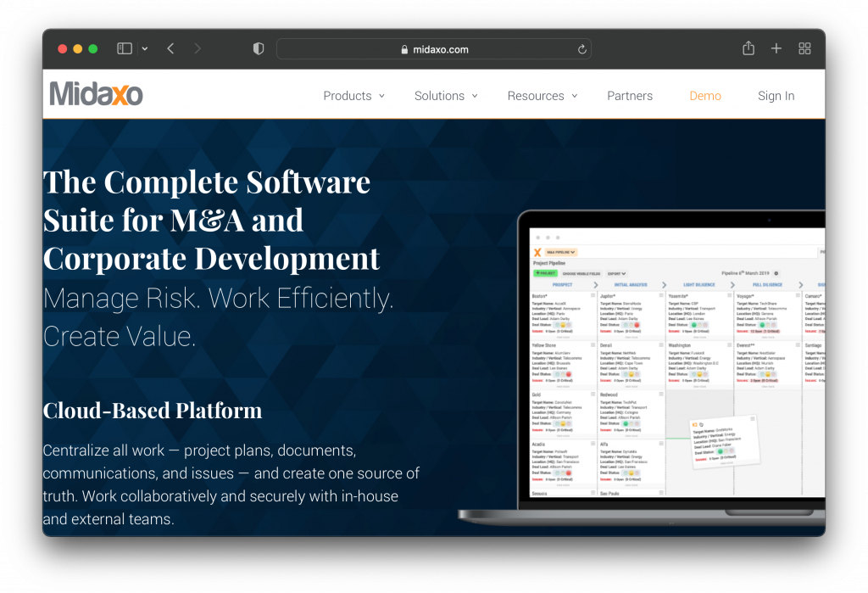Click the "Acadia" card title
Image resolution: width=868 pixels, height=593 pixels.
click(538, 445)
